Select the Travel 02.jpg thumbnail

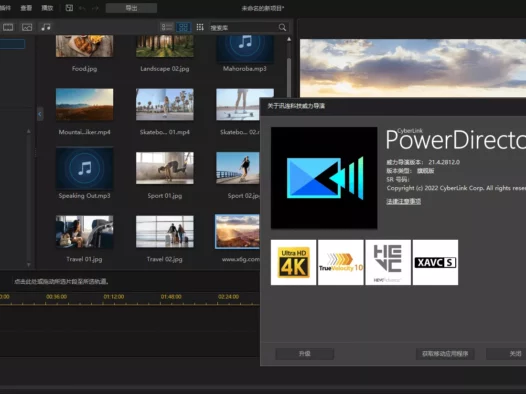[165, 231]
